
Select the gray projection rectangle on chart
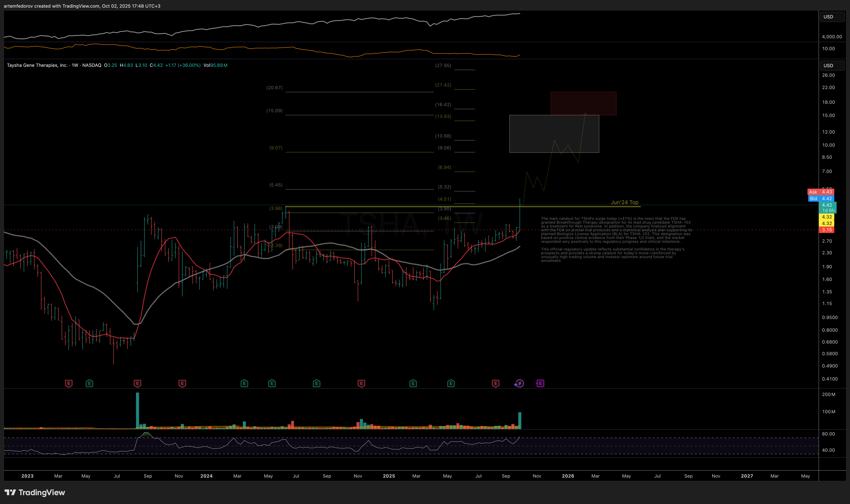click(x=554, y=134)
